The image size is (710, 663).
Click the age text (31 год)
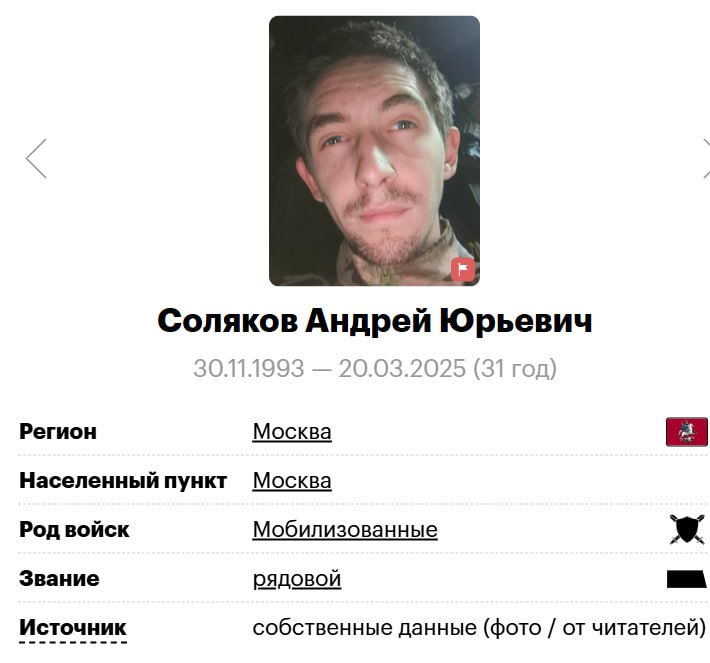tap(515, 368)
